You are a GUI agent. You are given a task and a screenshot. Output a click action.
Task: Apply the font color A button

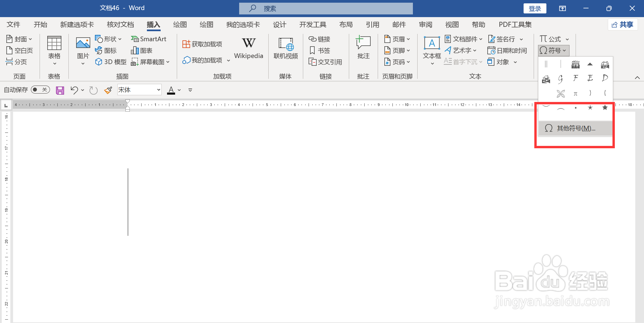171,90
